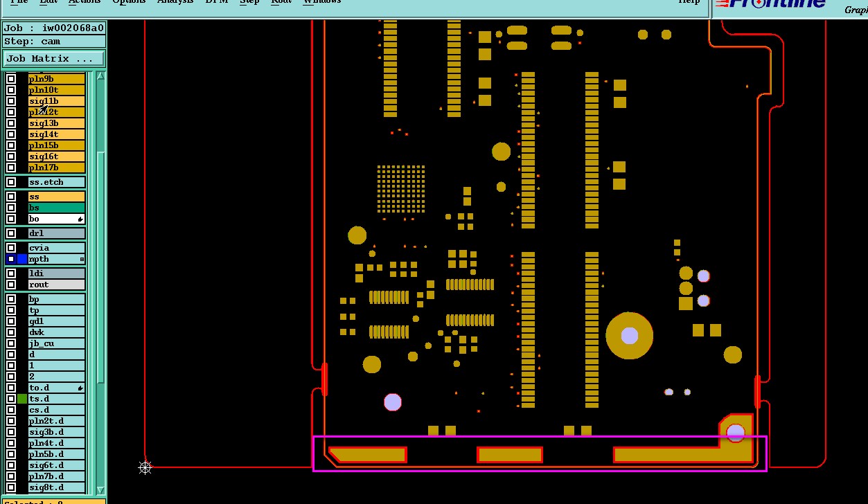Viewport: 868px width, 504px height.
Task: Select layer name pln5b.d
Action: point(56,454)
